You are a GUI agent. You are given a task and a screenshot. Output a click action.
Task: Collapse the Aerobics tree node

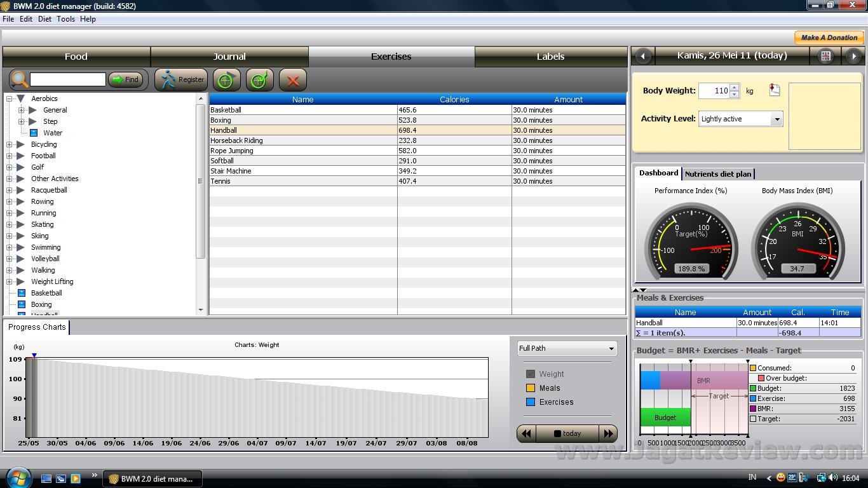click(10, 98)
